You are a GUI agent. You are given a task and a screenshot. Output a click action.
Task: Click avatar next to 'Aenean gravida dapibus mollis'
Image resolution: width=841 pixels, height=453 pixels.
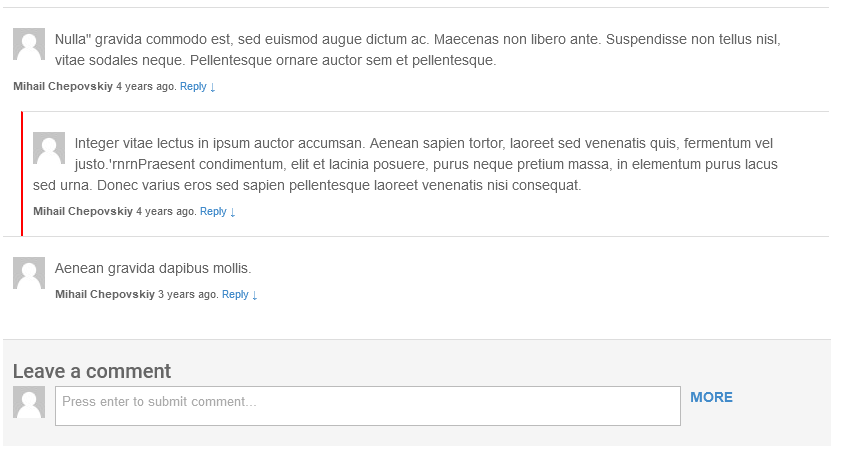click(x=29, y=273)
